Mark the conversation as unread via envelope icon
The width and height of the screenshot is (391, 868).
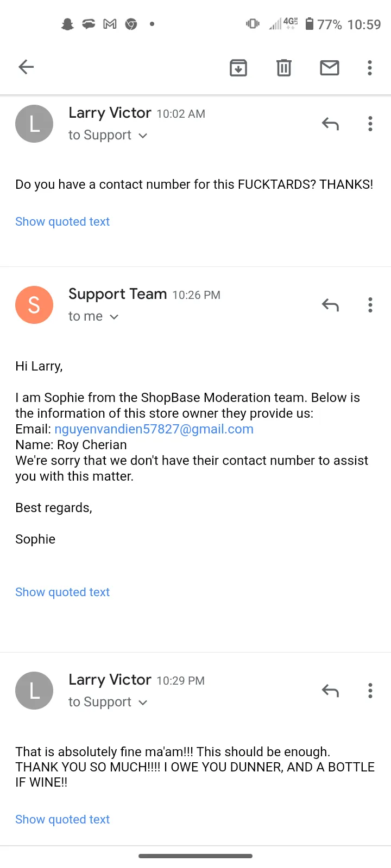pyautogui.click(x=330, y=68)
